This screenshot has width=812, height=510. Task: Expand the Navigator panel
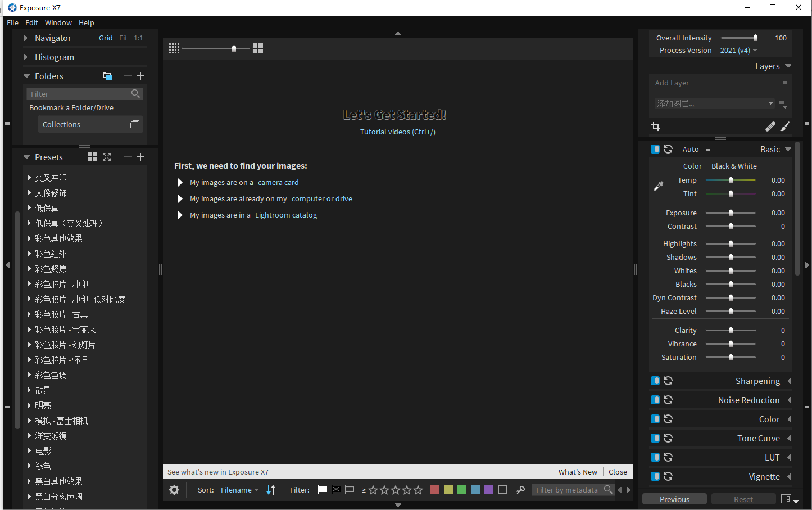(x=25, y=38)
